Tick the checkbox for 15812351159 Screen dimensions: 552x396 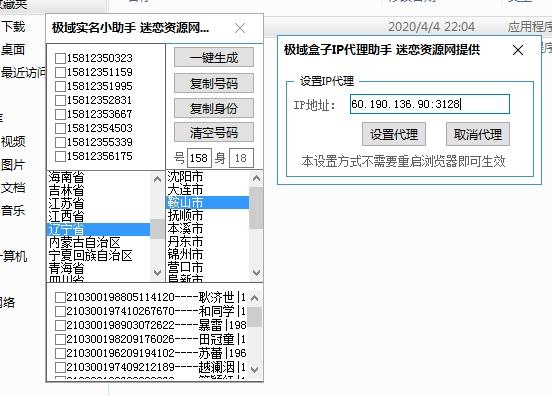60,73
